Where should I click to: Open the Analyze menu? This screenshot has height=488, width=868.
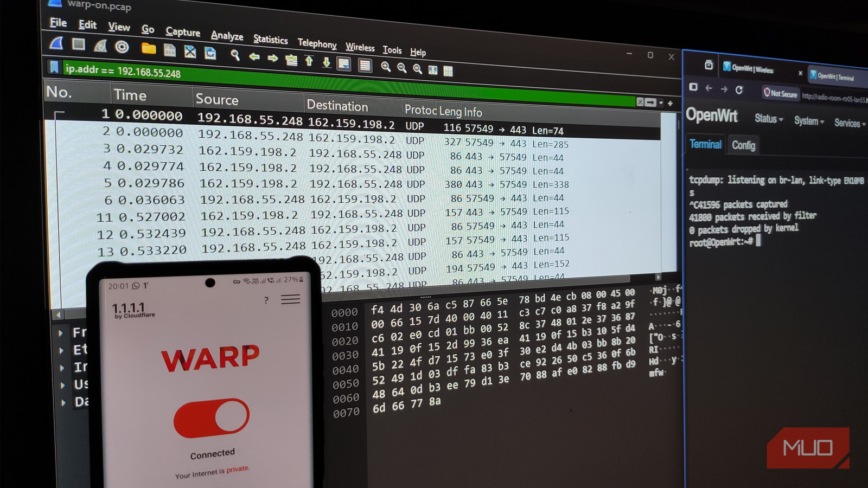coord(227,36)
